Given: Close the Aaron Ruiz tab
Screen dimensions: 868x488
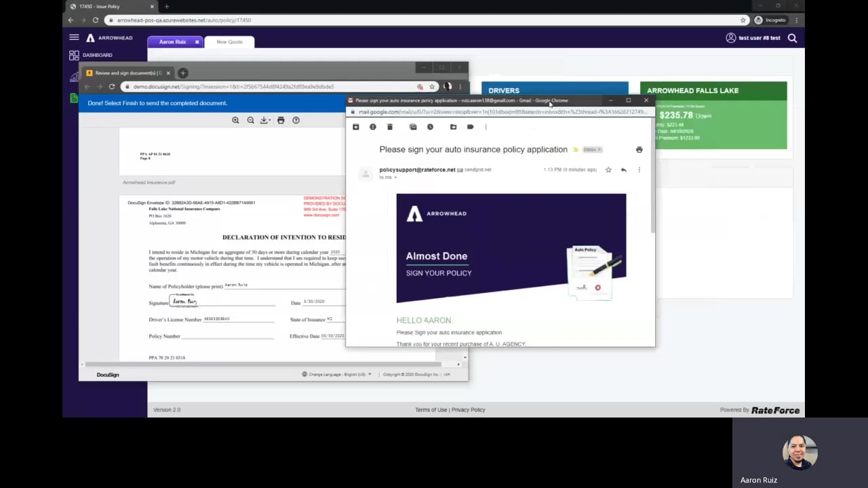Looking at the screenshot, I should [x=197, y=42].
